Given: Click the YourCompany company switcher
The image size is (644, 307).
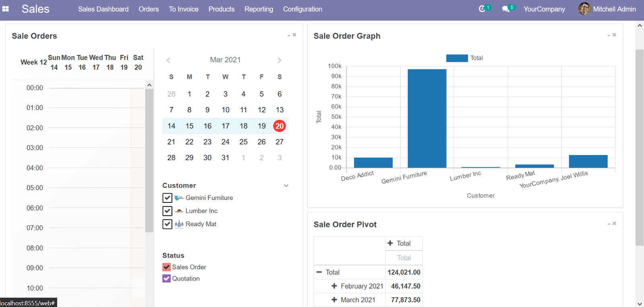Looking at the screenshot, I should click(544, 9).
